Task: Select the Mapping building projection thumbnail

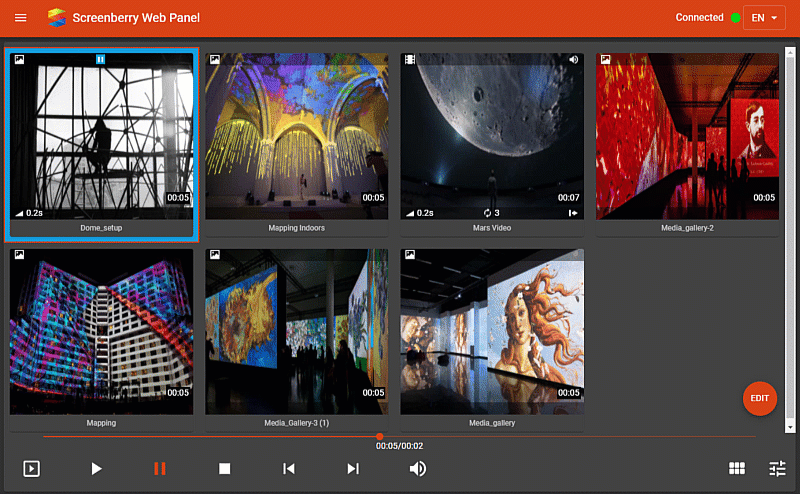Action: (102, 332)
